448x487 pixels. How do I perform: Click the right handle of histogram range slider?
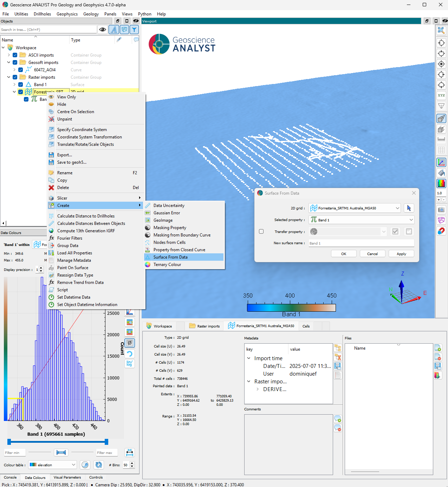(x=106, y=442)
